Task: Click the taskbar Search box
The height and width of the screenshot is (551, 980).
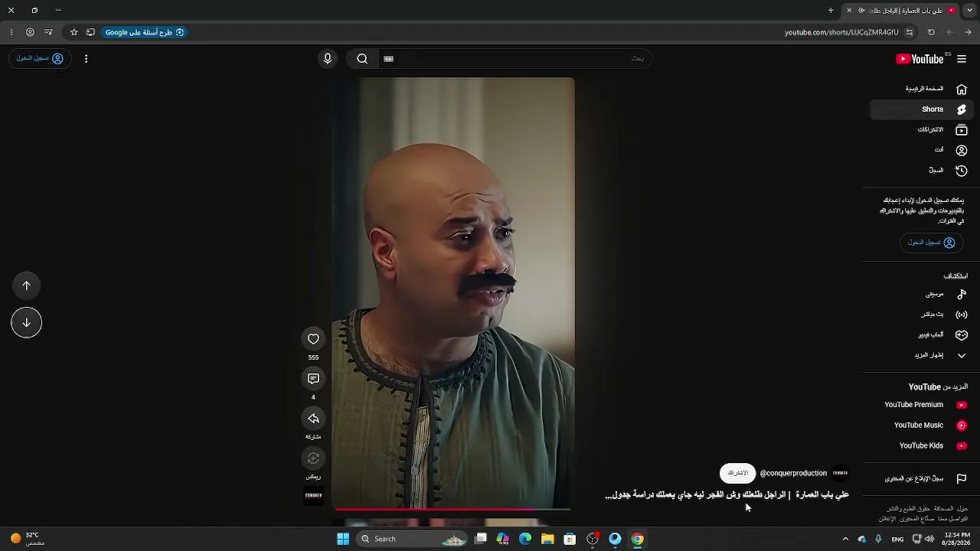Action: pyautogui.click(x=413, y=539)
